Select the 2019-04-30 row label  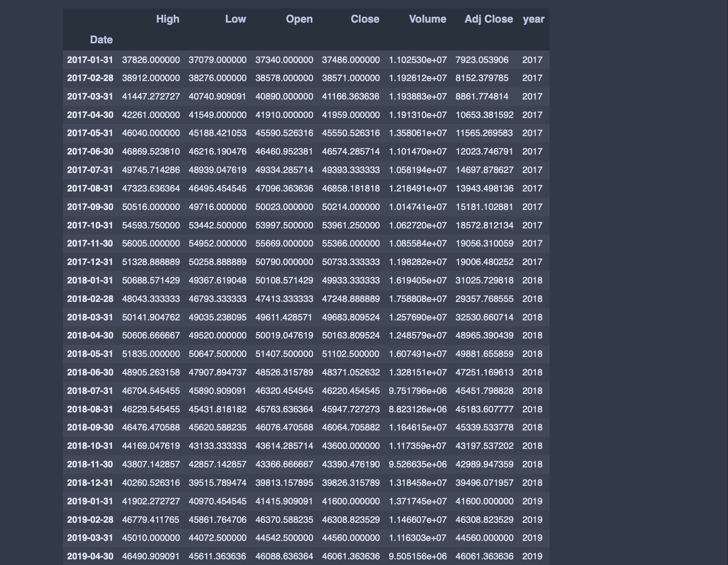90,556
